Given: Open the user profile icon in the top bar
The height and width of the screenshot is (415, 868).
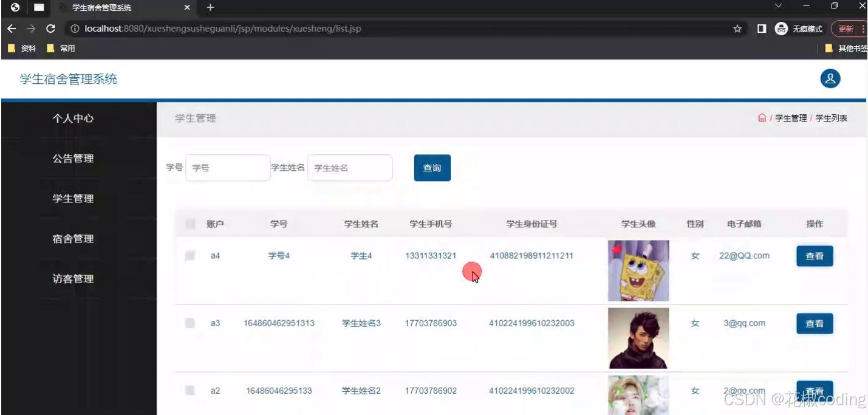Looking at the screenshot, I should (x=830, y=78).
